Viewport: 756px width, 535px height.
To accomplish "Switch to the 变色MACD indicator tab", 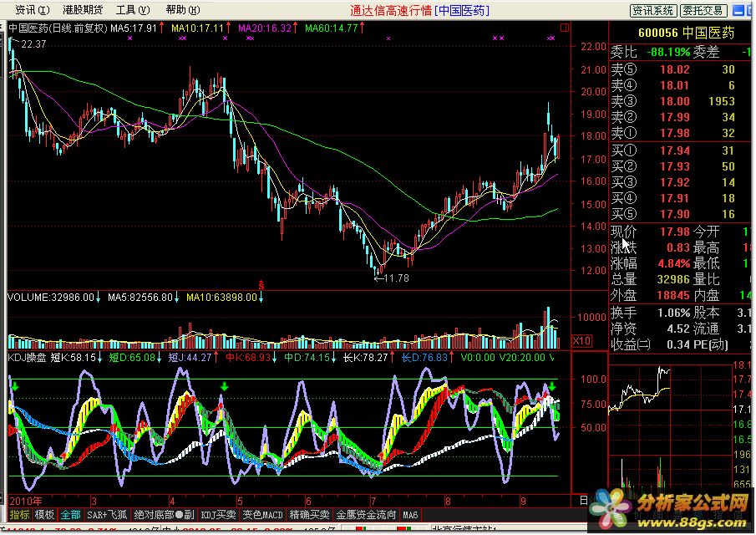I will pos(262,515).
